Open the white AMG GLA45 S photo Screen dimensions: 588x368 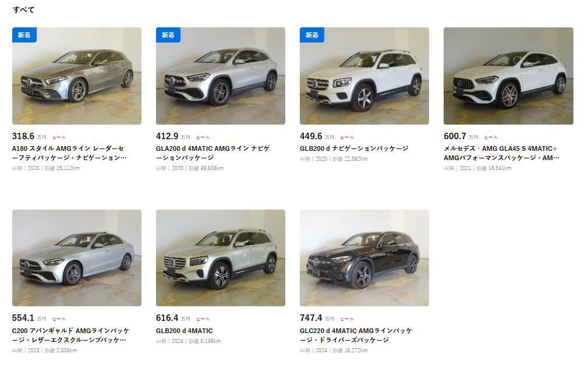point(508,76)
